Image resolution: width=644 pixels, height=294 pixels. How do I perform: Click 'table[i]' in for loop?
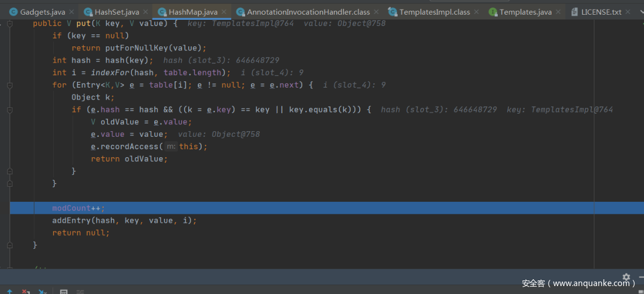(x=168, y=85)
